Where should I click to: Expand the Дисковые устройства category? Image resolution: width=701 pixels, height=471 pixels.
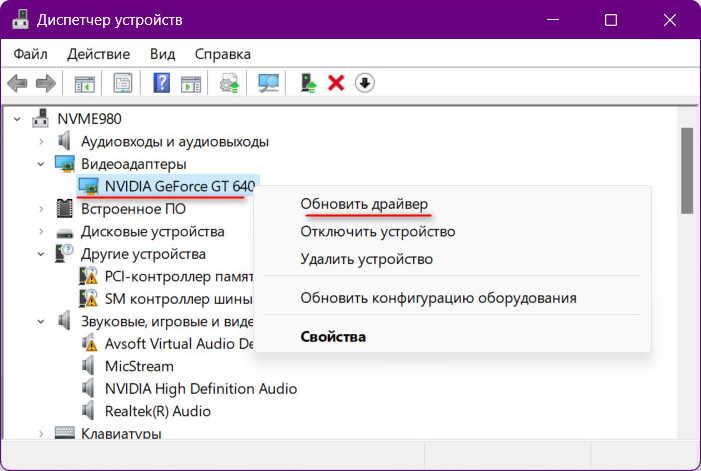pyautogui.click(x=41, y=231)
